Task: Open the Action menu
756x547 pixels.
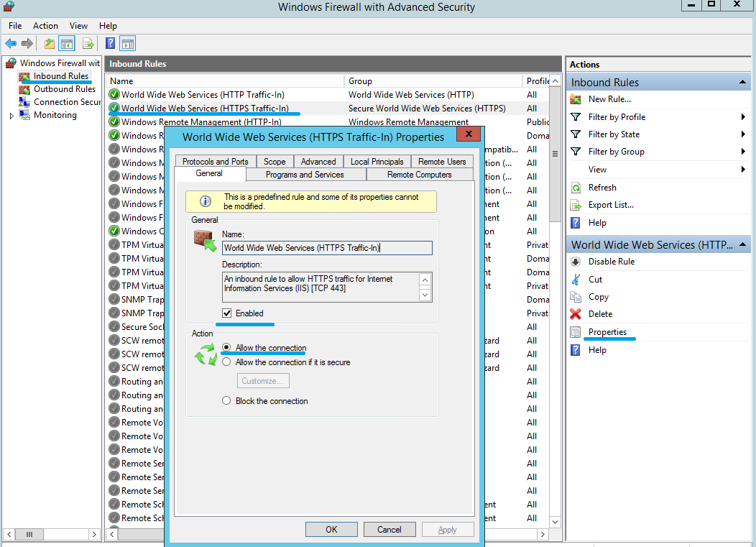Action: 45,26
